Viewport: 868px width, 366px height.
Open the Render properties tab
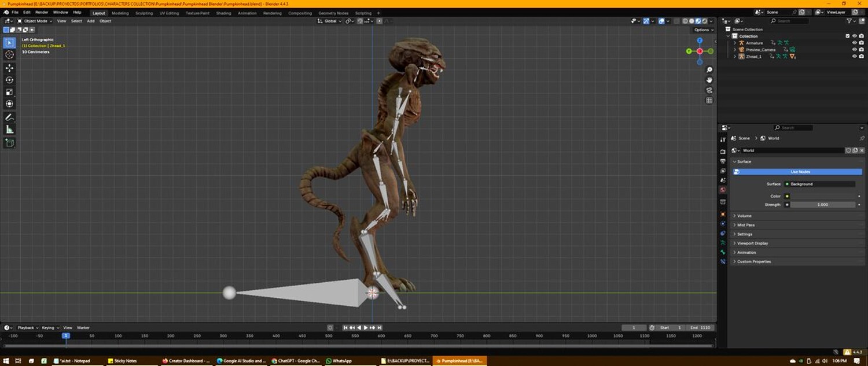723,151
